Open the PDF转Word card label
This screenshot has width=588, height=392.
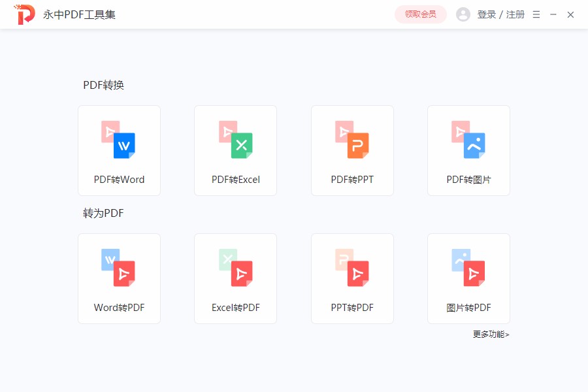pos(119,179)
